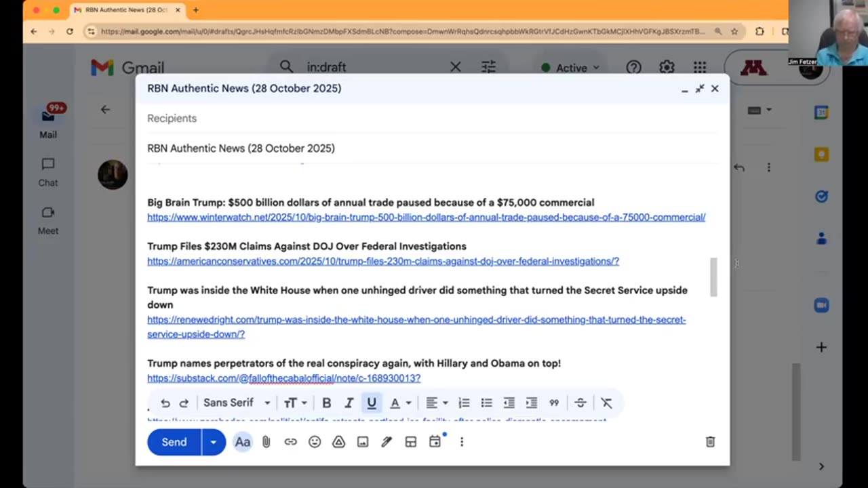Undo last edit in compose toolbar
The height and width of the screenshot is (488, 868).
click(x=165, y=403)
